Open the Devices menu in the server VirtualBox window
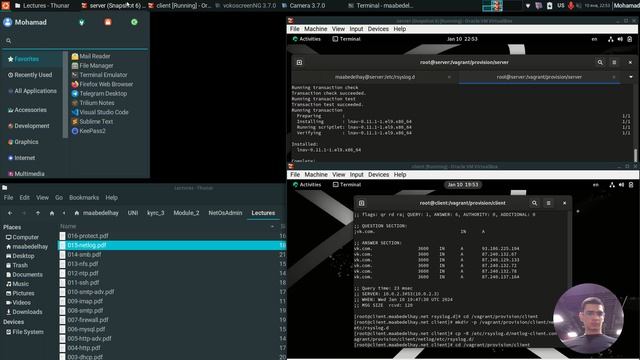Viewport: 640px width, 360px height. (x=378, y=29)
